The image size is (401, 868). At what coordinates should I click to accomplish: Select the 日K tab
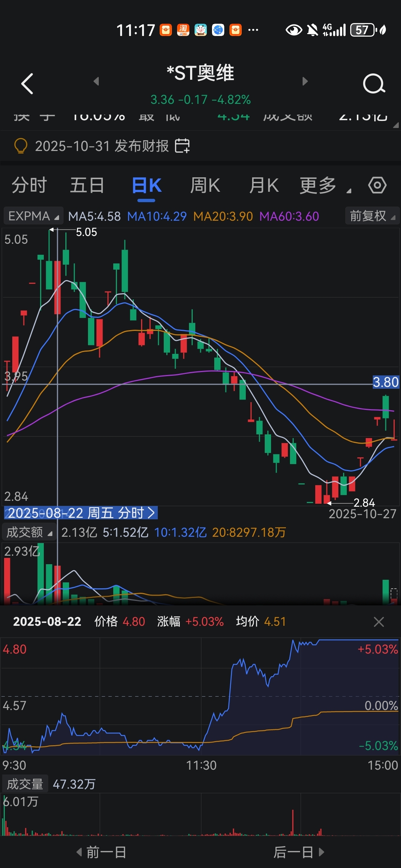pyautogui.click(x=146, y=185)
